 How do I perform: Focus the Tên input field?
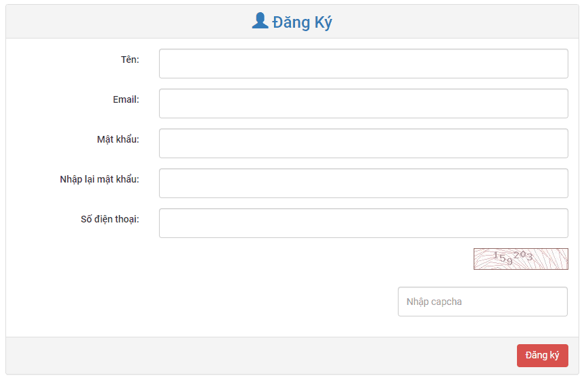363,64
